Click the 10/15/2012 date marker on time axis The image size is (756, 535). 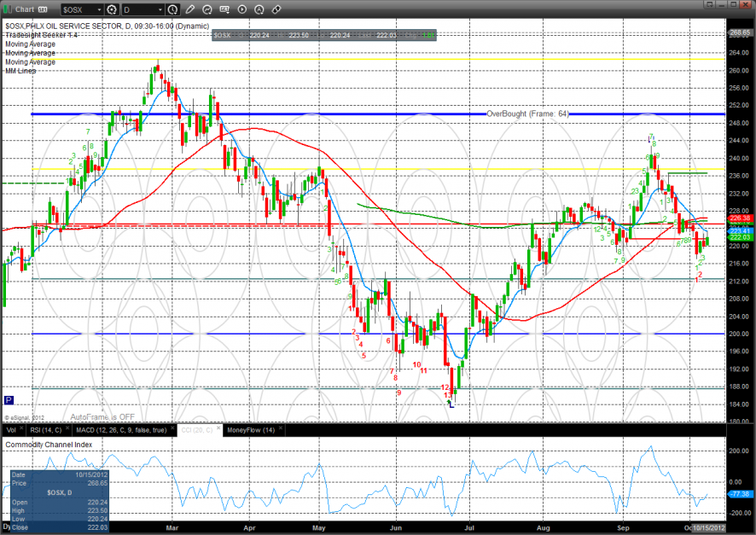(709, 528)
